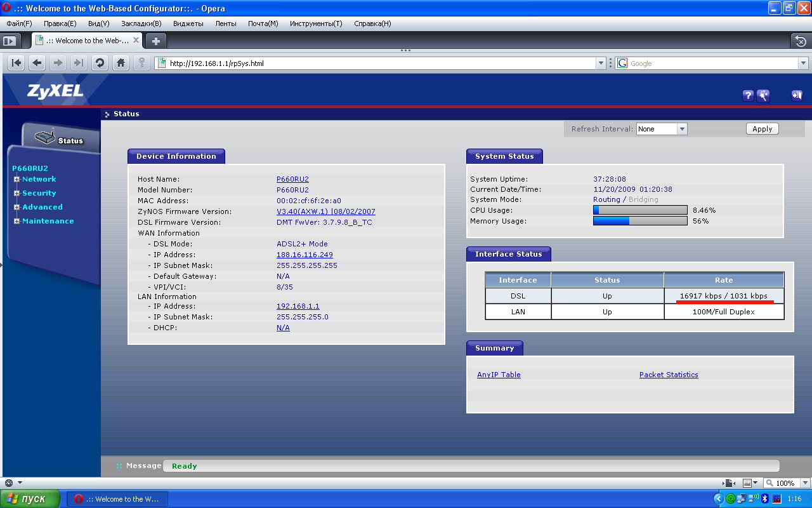Open the Packet Statistics link
Screen dimensions: 812x508
click(669, 375)
